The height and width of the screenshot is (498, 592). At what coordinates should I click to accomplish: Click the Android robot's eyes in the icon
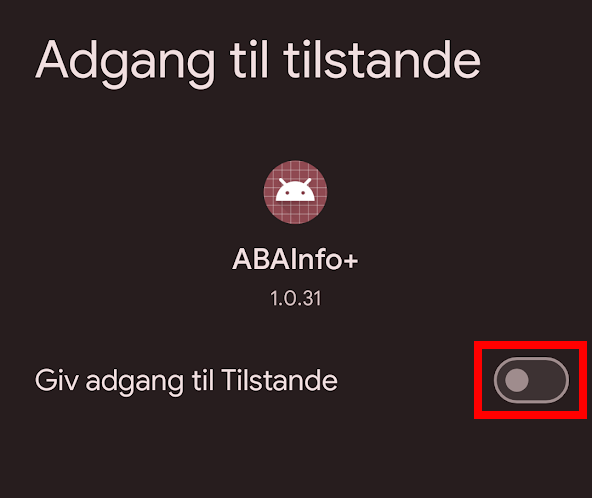coord(295,193)
